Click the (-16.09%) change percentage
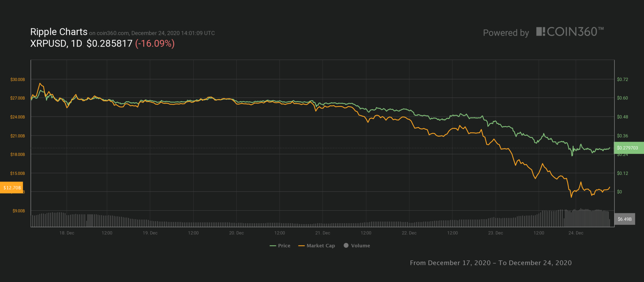Viewport: 644px width, 282px height. point(155,43)
